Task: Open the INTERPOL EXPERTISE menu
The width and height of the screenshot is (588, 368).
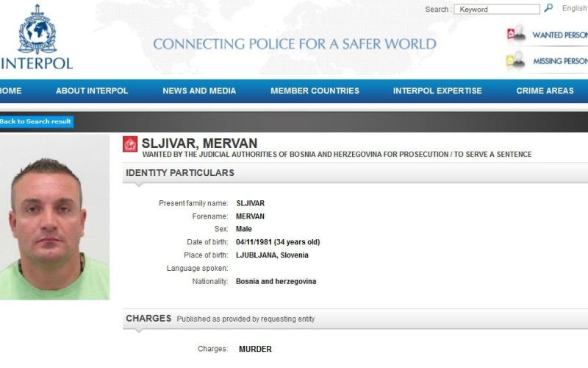Action: click(x=437, y=91)
